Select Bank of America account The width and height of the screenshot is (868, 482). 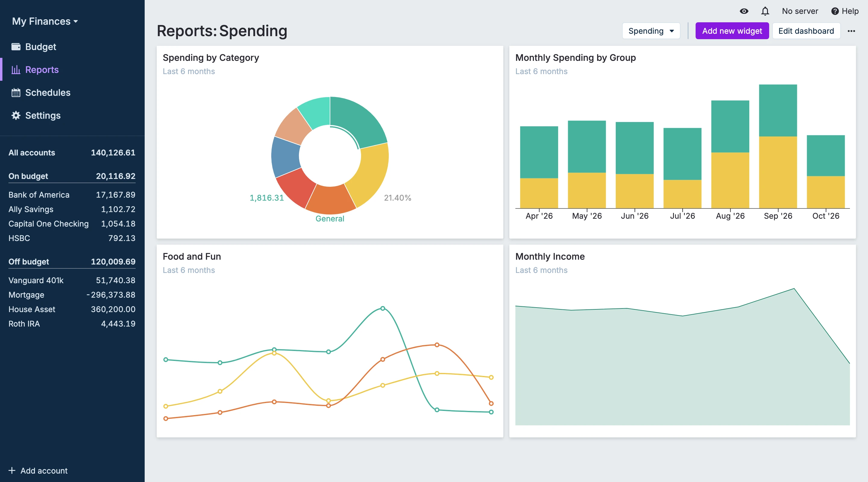pos(72,195)
